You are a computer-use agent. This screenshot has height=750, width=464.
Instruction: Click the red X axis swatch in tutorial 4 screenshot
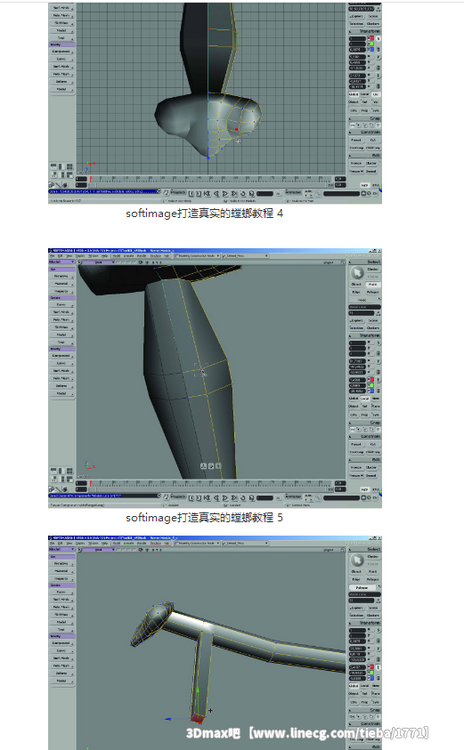[x=372, y=38]
